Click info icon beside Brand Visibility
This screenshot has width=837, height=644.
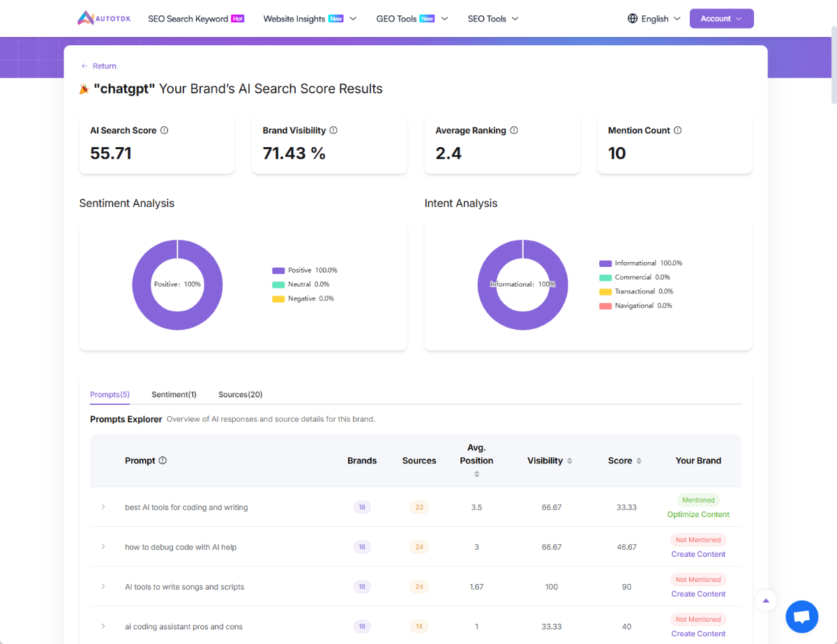333,130
